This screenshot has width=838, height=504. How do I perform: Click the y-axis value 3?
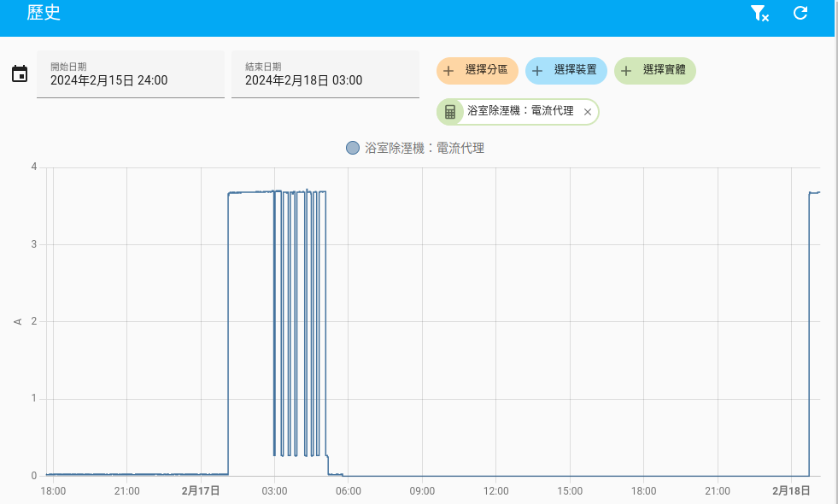[x=34, y=244]
